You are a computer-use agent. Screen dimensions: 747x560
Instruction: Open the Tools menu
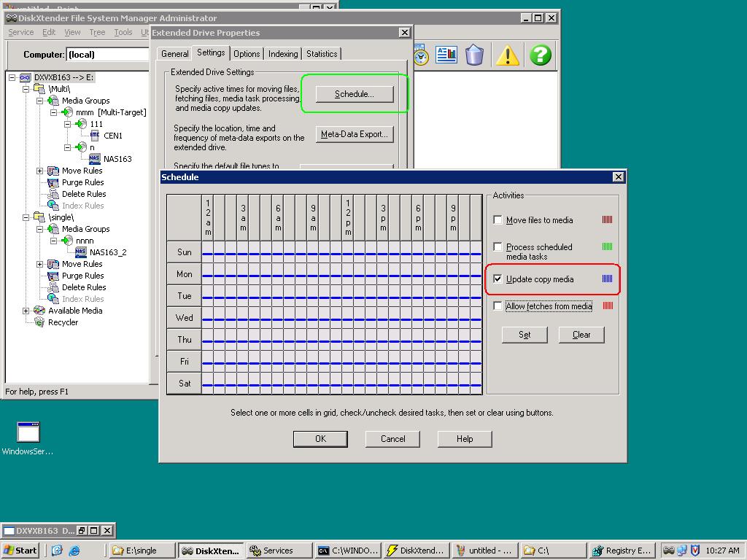point(123,32)
